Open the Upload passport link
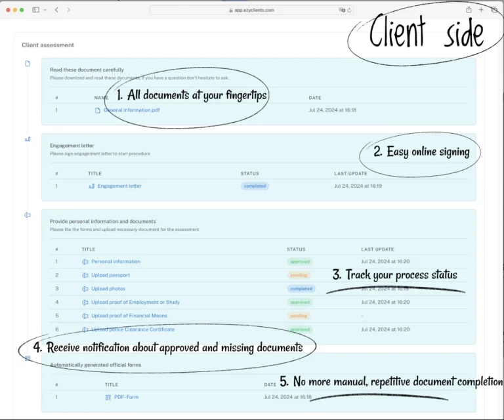Viewport: 504px width, 420px height. pyautogui.click(x=110, y=275)
